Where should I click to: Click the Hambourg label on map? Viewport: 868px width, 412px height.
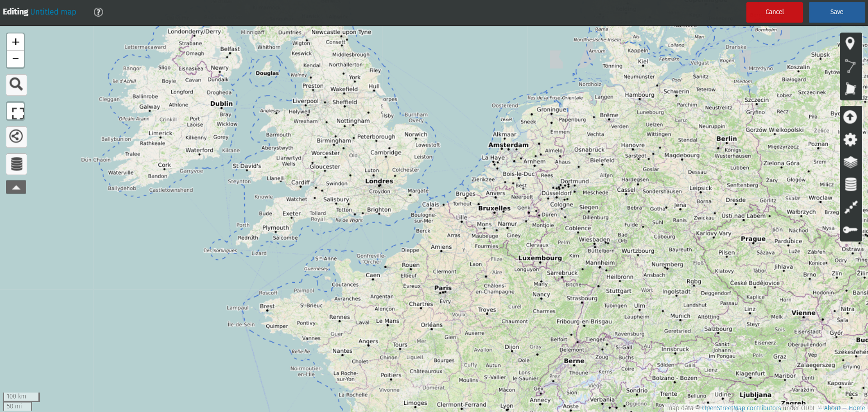[639, 95]
